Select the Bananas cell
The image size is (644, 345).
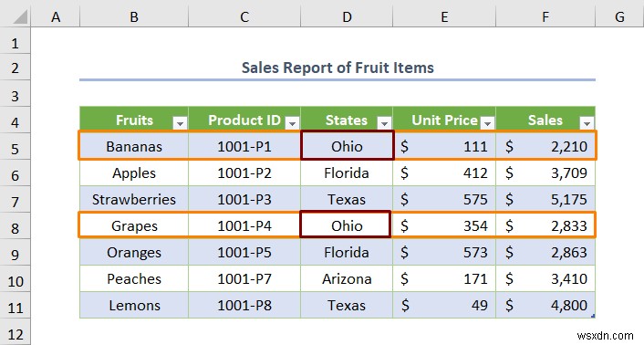click(134, 146)
